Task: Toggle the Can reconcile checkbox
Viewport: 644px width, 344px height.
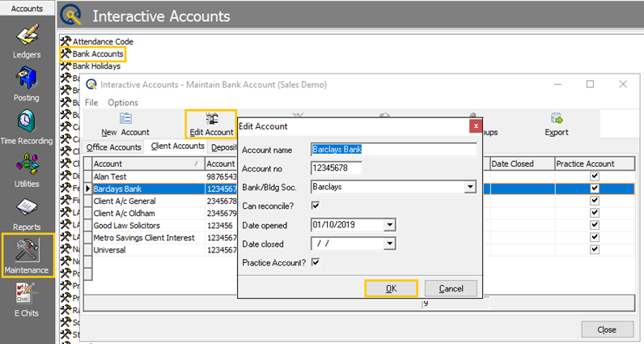Action: (x=316, y=206)
